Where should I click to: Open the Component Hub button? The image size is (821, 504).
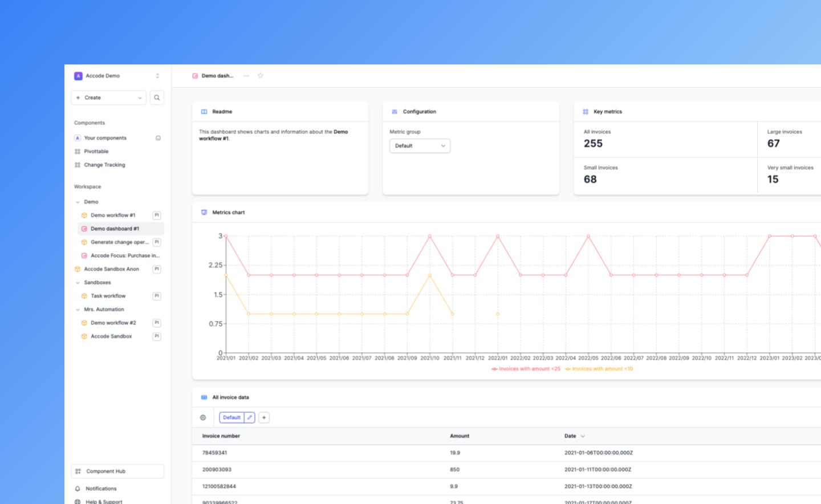(117, 472)
